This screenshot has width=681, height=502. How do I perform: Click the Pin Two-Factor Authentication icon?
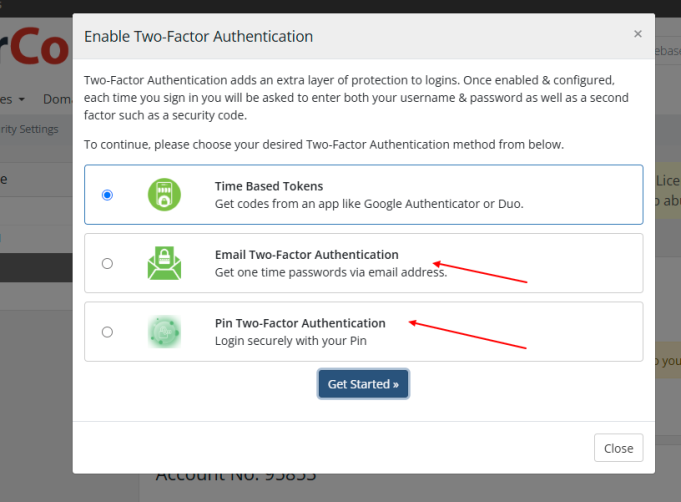[164, 332]
